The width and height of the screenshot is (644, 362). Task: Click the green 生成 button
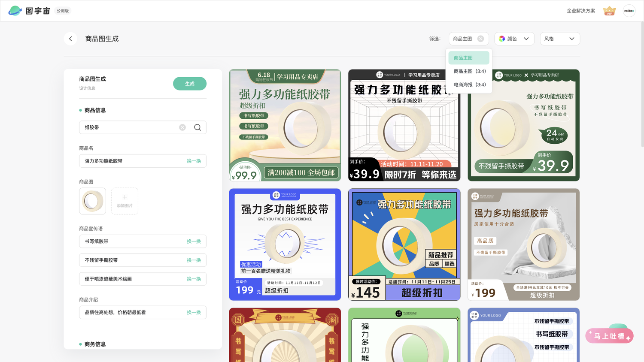pos(190,84)
